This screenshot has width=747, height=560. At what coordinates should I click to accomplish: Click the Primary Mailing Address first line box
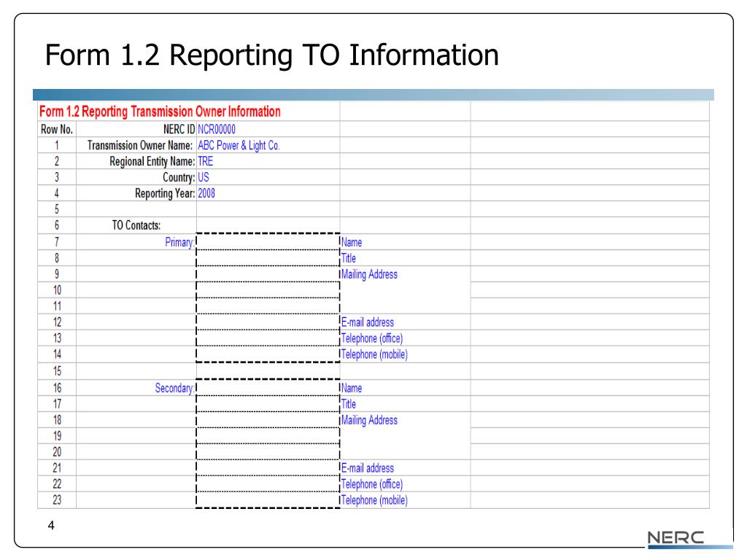click(x=268, y=274)
